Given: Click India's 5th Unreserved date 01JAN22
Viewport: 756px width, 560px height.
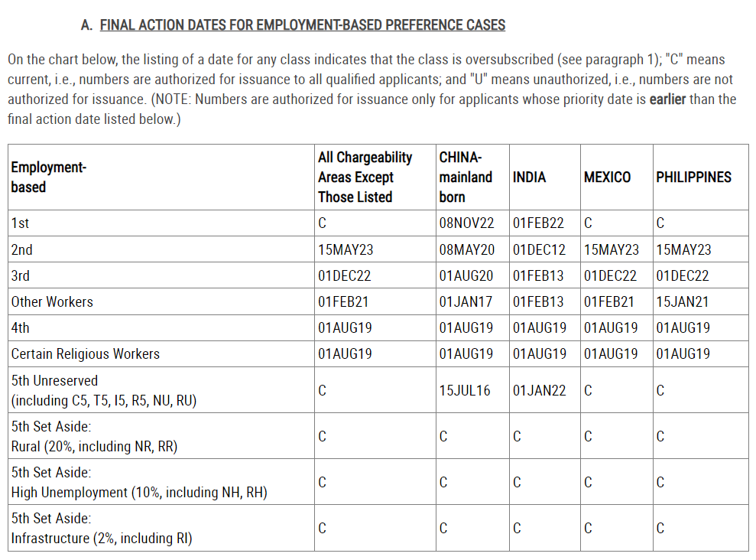Looking at the screenshot, I should [x=539, y=391].
